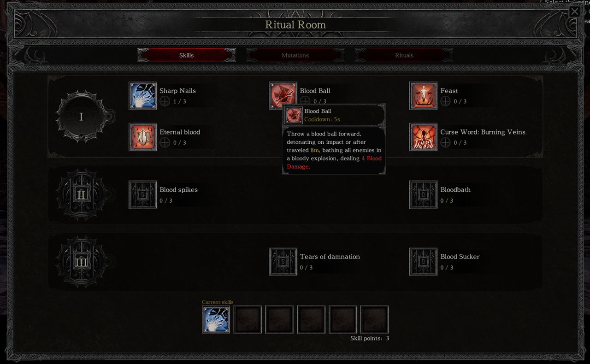Open the Rituals tab
590x364 pixels.
tap(404, 55)
